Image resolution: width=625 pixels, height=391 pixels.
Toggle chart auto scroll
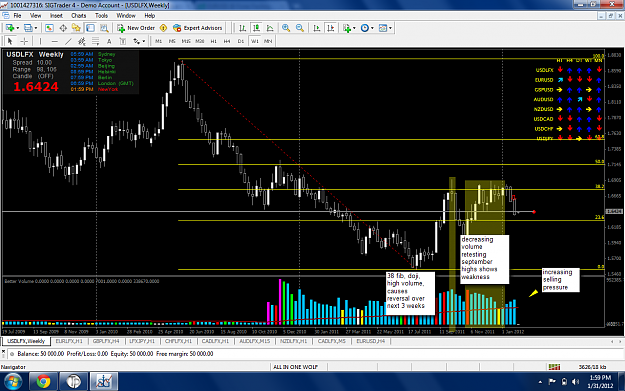coord(317,28)
